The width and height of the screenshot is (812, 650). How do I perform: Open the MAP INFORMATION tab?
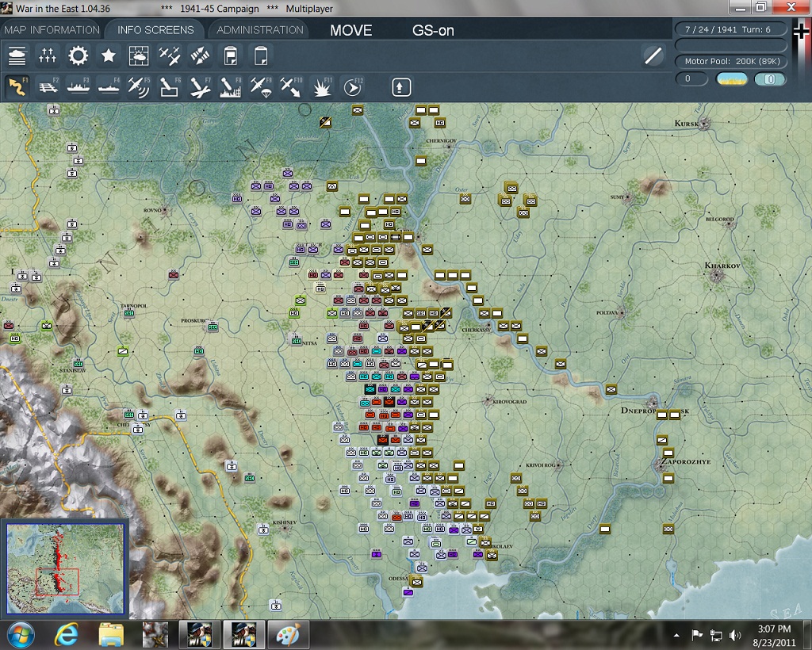[52, 30]
